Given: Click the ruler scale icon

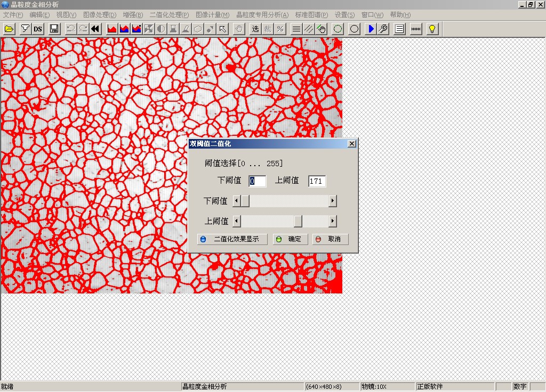Looking at the screenshot, I should coord(416,29).
